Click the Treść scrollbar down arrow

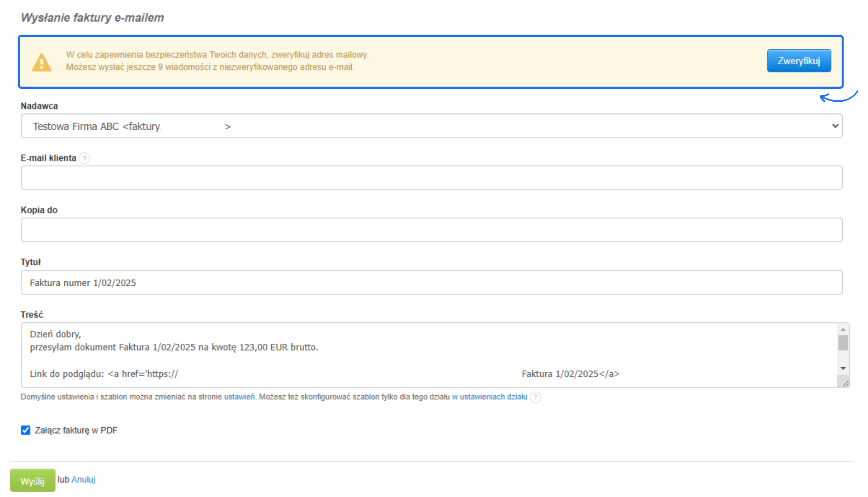843,368
